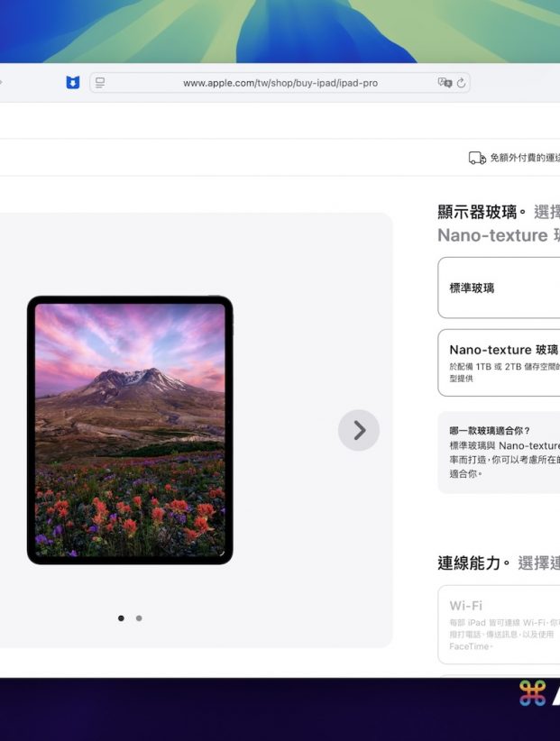Click the 免額外付費的運送 shipping text
Screen dimensions: 560x741
(525, 158)
